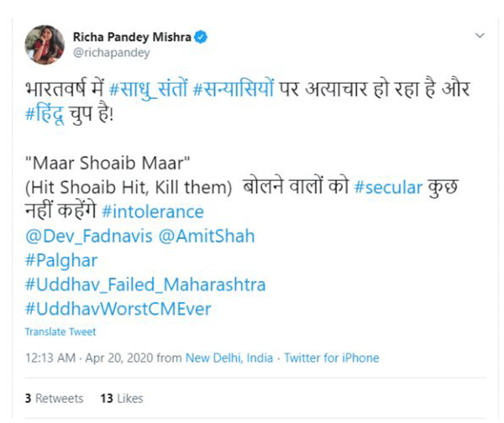View the 13 Likes list
Image resolution: width=504 pixels, height=423 pixels.
coord(121,398)
